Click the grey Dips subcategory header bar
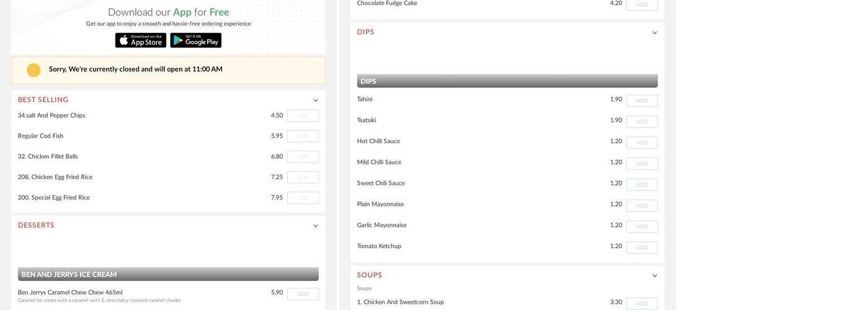The height and width of the screenshot is (310, 868). click(x=507, y=81)
